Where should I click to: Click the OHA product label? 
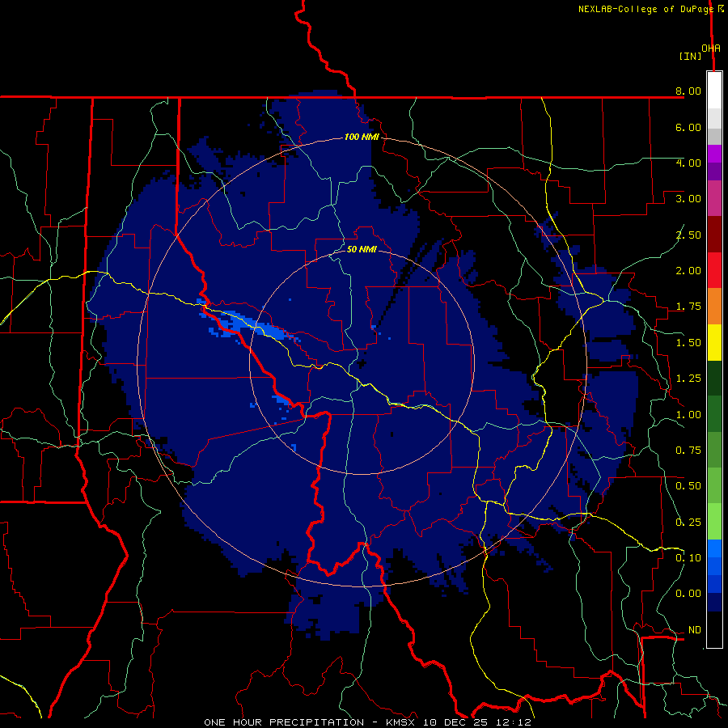tap(711, 49)
